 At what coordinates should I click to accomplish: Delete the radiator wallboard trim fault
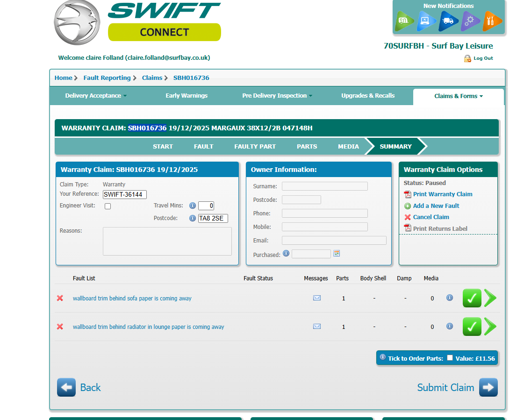pyautogui.click(x=60, y=327)
